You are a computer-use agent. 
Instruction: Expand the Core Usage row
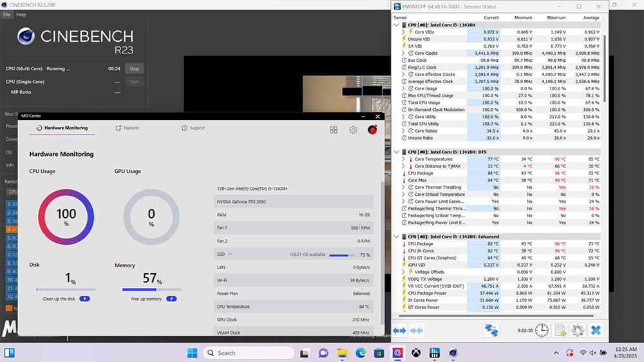click(403, 88)
